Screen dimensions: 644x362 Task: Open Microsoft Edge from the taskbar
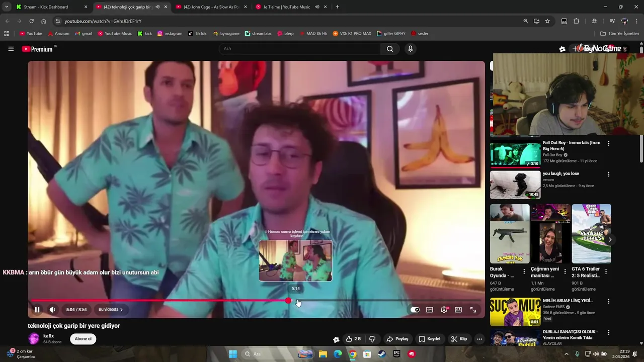point(338,354)
